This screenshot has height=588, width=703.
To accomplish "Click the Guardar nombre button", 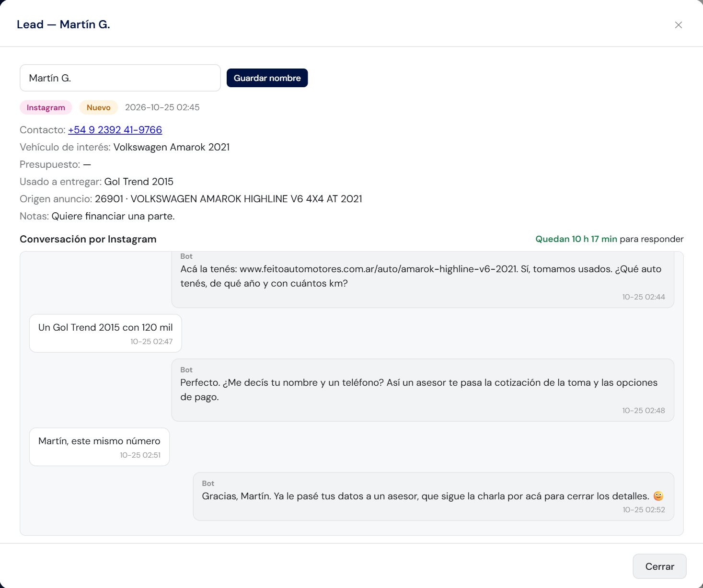I will click(x=267, y=78).
